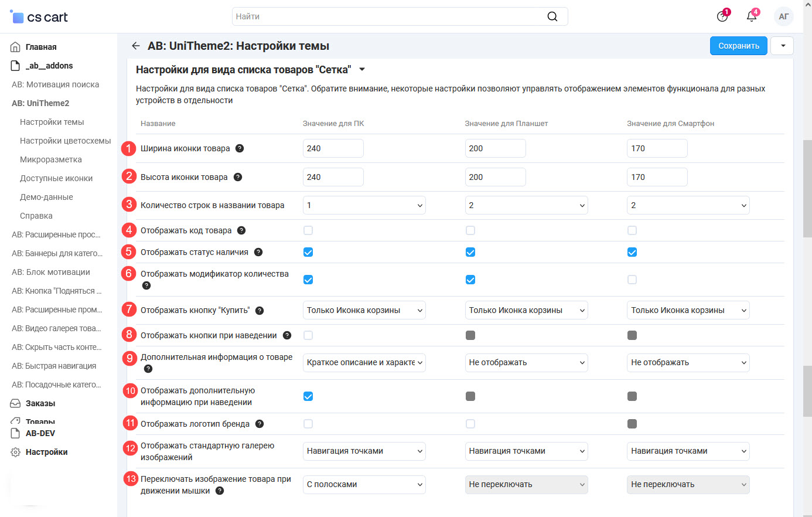Enable Отображать код товара for Планшет
The image size is (812, 517).
click(x=470, y=230)
